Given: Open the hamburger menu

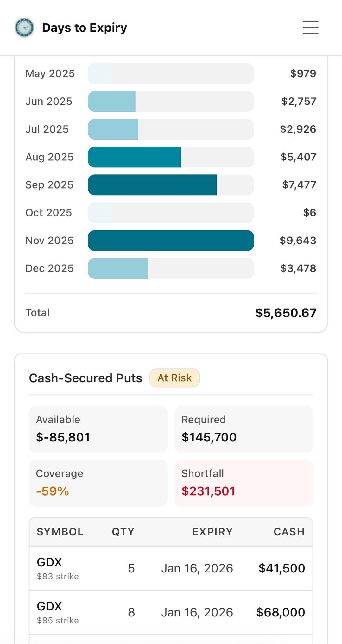Looking at the screenshot, I should coord(310,28).
